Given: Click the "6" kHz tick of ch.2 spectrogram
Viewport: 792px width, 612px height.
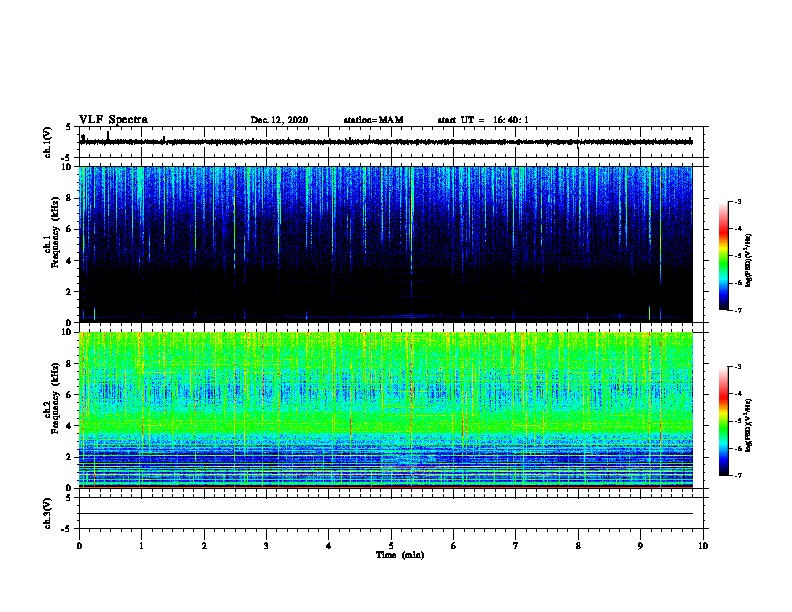Looking at the screenshot, I should point(69,395).
